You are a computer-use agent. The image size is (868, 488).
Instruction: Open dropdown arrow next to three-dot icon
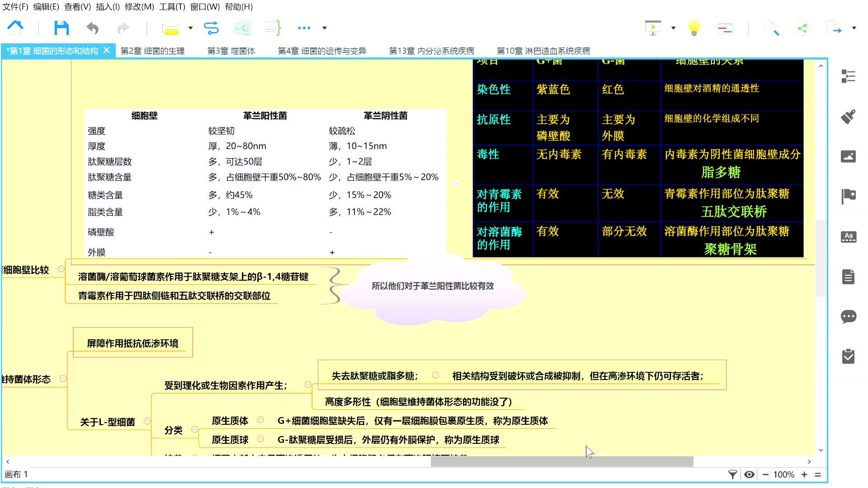point(324,28)
